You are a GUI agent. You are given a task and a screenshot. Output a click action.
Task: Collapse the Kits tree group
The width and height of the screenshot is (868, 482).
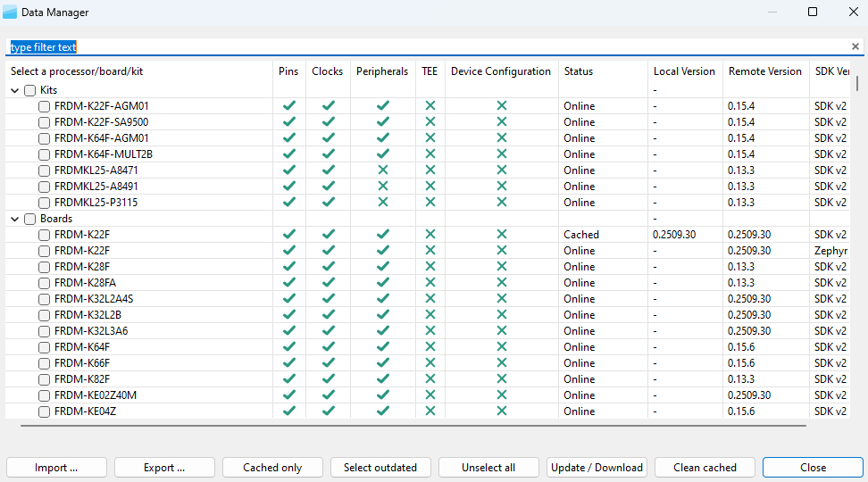[x=15, y=90]
